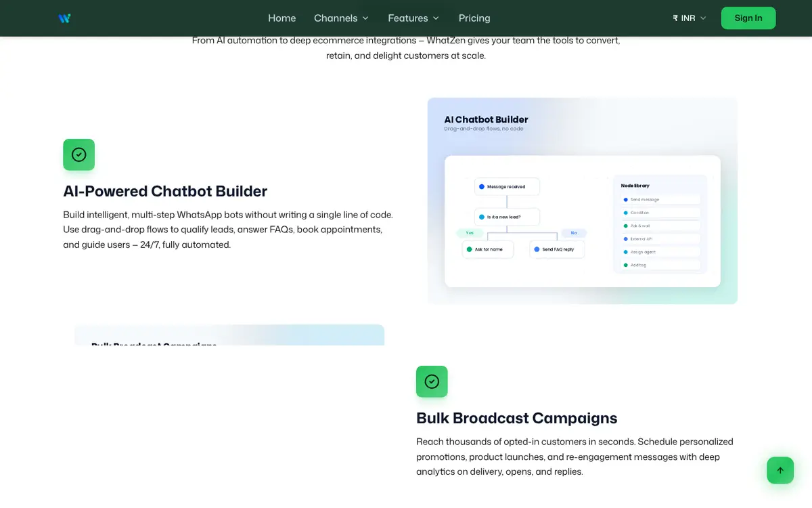Click the Bulk Broadcast Campaigns heading

(517, 418)
